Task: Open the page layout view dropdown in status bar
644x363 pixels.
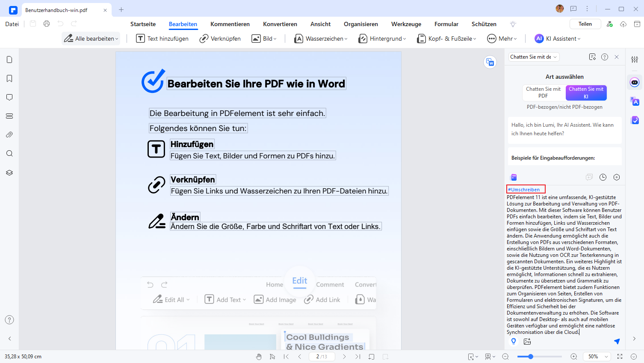Action: pyautogui.click(x=490, y=357)
